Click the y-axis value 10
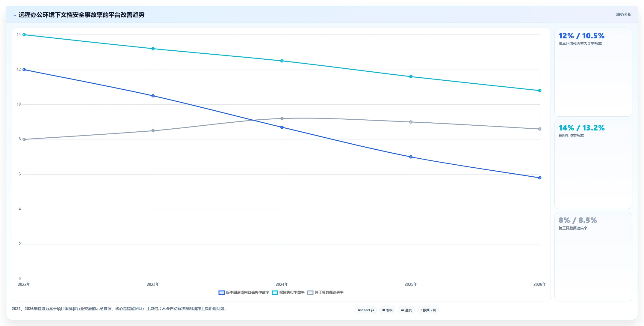Viewport: 644px width, 326px height. click(19, 104)
